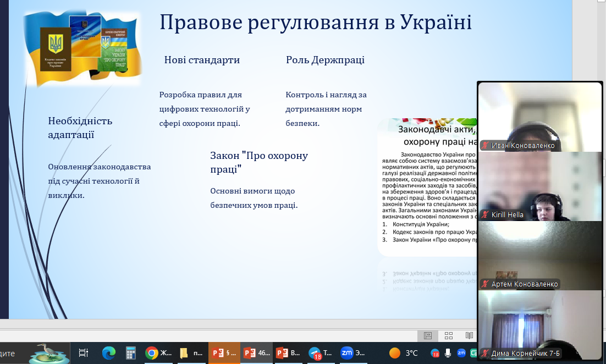Open the Zoom app on the taskbar
The height and width of the screenshot is (364, 606).
[353, 353]
